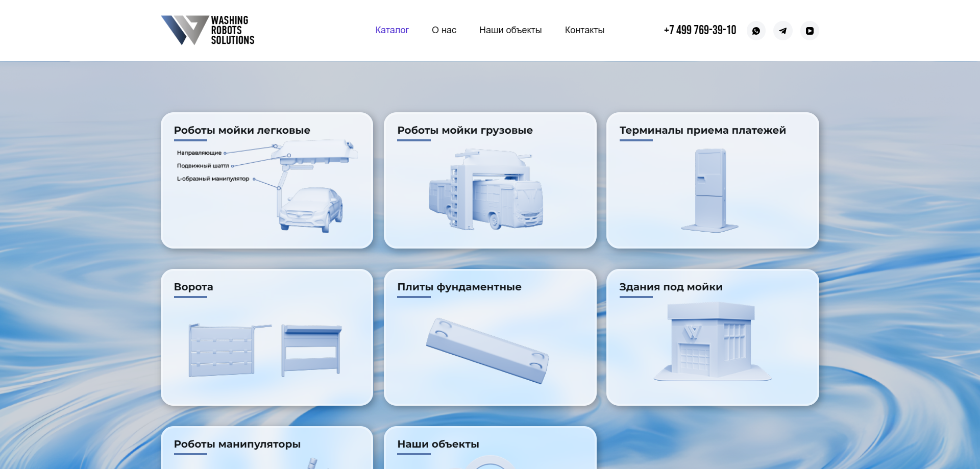Click the foundation slab illustration
Viewport: 980px width, 469px height.
pyautogui.click(x=487, y=351)
